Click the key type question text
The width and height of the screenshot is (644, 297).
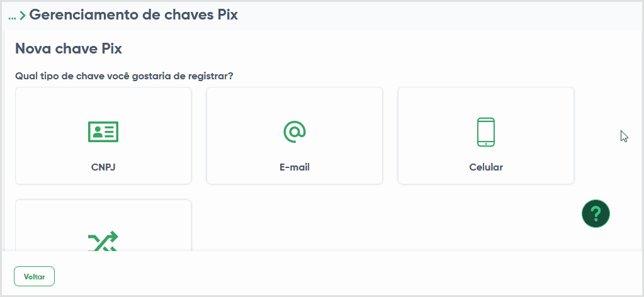pyautogui.click(x=124, y=76)
